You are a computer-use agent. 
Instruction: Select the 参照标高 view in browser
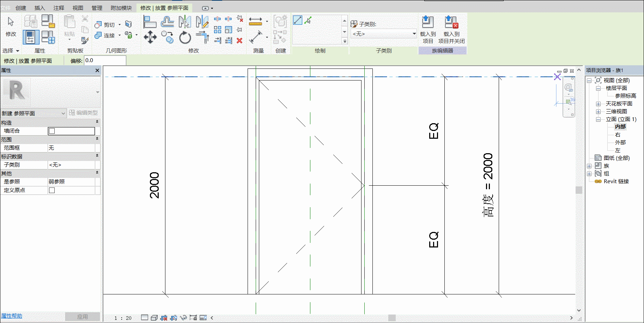click(x=625, y=96)
